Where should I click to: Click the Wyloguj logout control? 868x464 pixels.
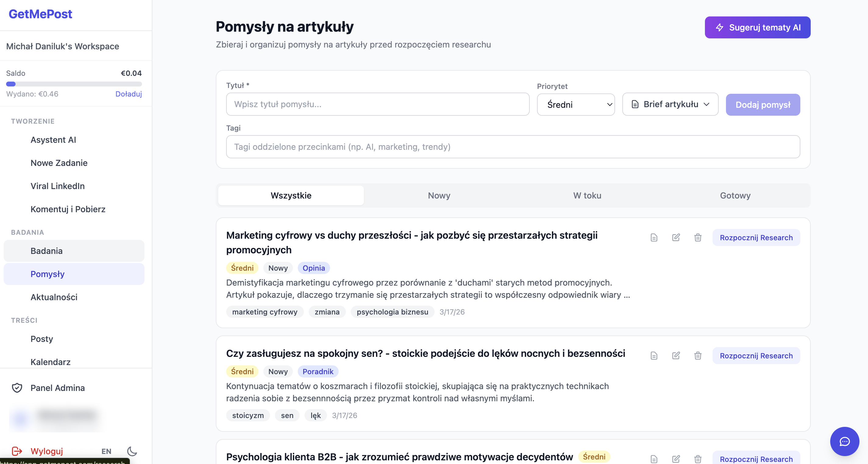[47, 451]
